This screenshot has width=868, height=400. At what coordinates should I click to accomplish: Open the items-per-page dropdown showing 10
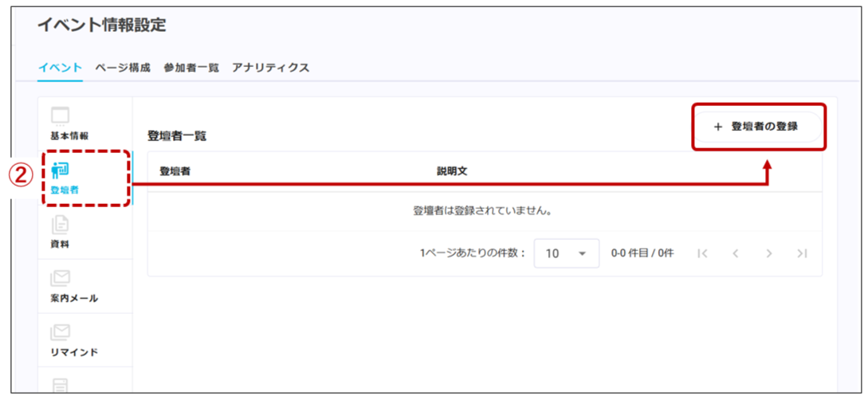pyautogui.click(x=566, y=253)
